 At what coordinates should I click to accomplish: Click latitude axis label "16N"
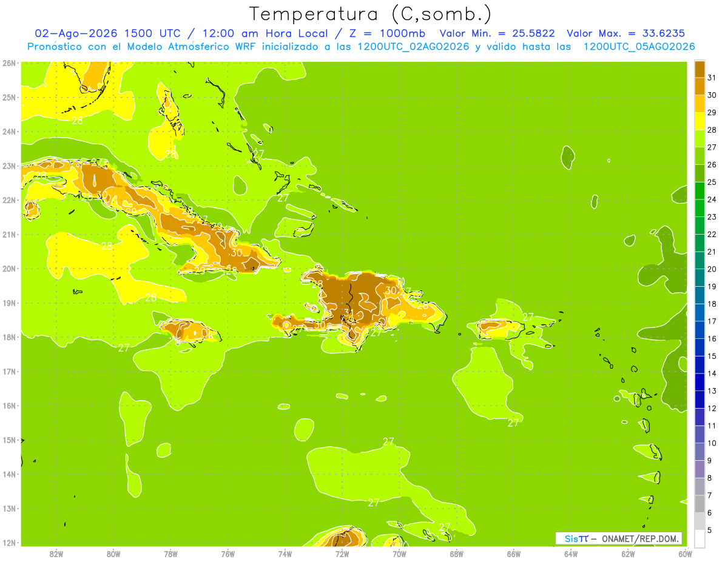pos(9,406)
